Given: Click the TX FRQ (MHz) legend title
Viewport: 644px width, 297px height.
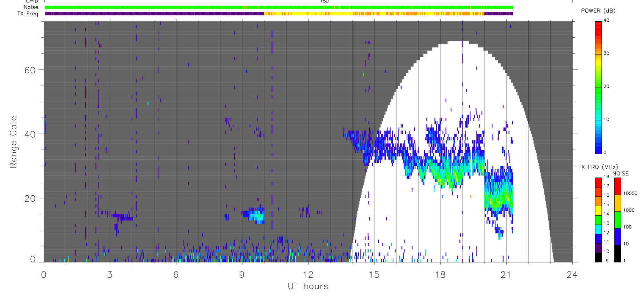Looking at the screenshot, I should coord(598,167).
